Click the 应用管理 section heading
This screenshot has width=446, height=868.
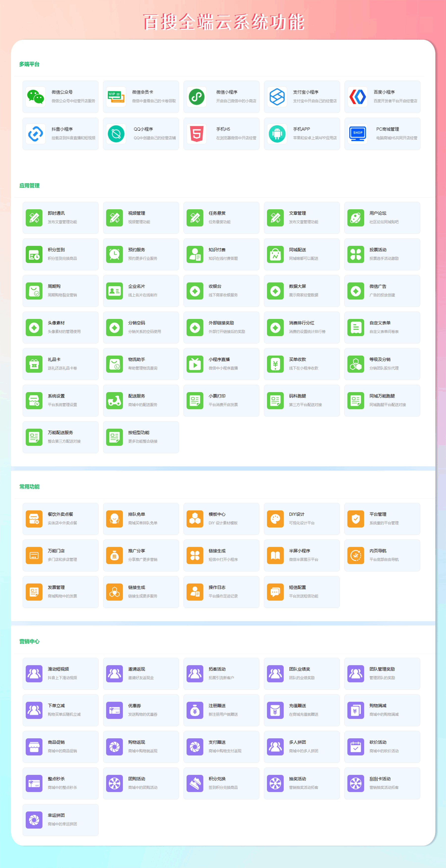(x=29, y=186)
